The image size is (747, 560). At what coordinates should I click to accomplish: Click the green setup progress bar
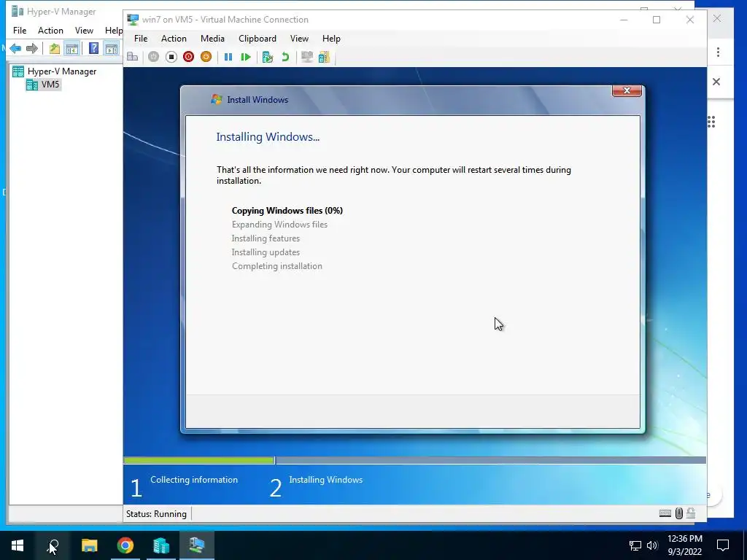pyautogui.click(x=198, y=461)
